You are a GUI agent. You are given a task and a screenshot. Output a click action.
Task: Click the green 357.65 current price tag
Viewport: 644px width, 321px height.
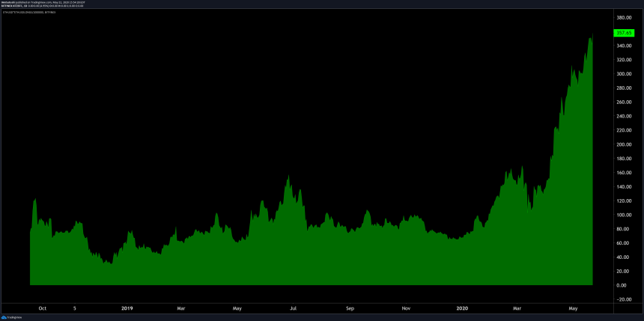[x=625, y=33]
